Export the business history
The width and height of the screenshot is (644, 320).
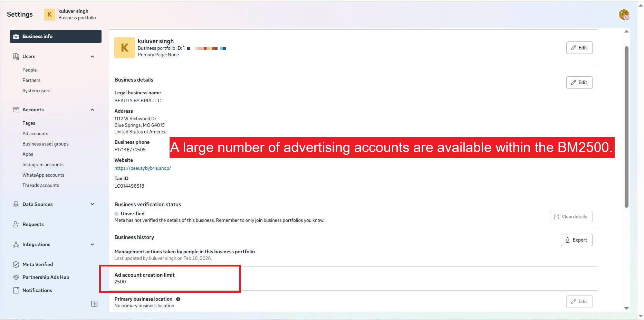pos(576,240)
